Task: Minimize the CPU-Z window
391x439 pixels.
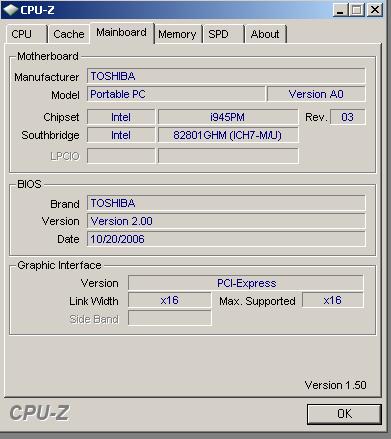Action: pos(340,10)
